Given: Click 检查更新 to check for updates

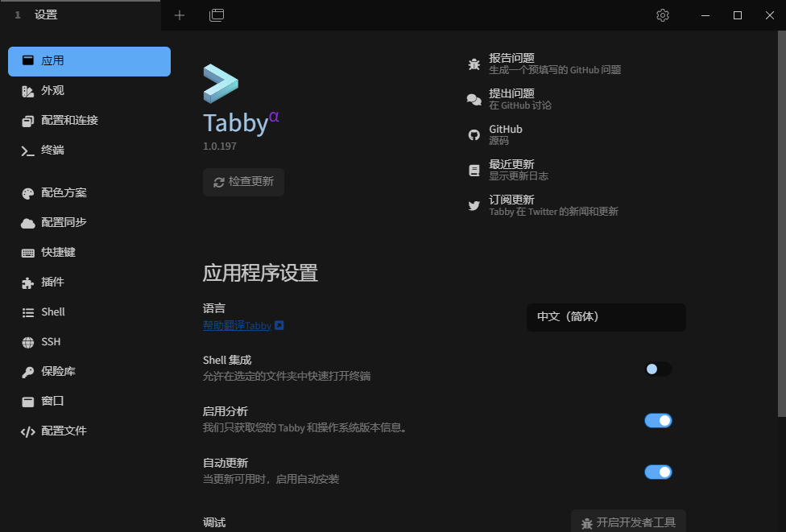Looking at the screenshot, I should pyautogui.click(x=244, y=182).
